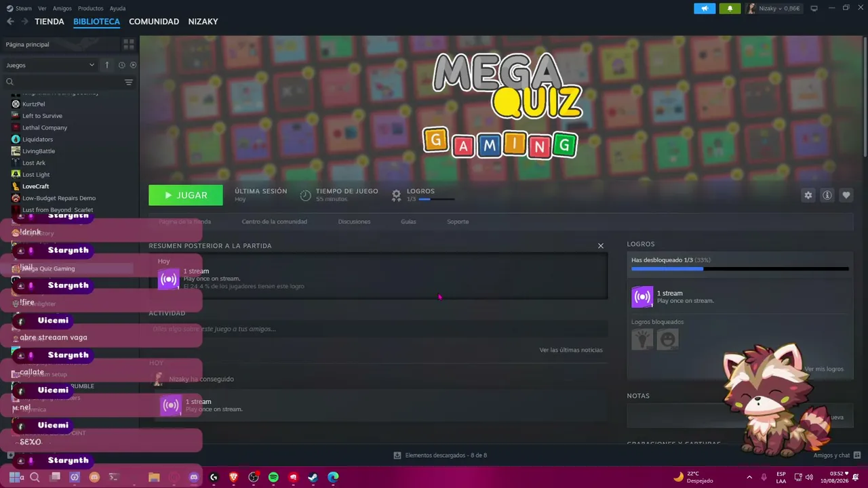Open Microsoft Edge from the taskbar
Screen dimensions: 868x488
pos(333,477)
